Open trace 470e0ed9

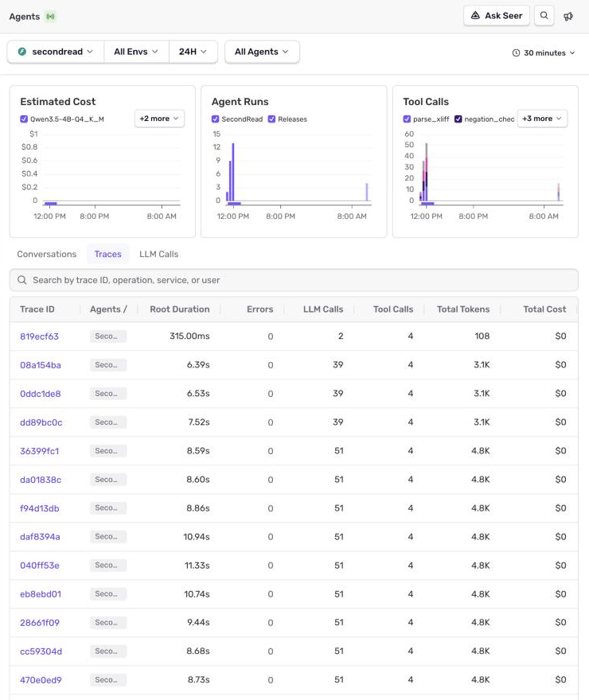[41, 680]
